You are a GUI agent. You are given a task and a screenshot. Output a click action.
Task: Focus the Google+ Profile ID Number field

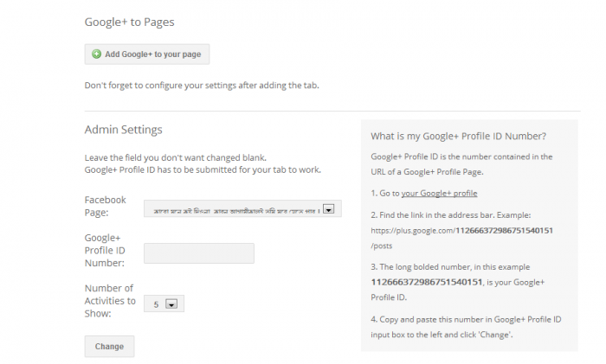pos(198,252)
